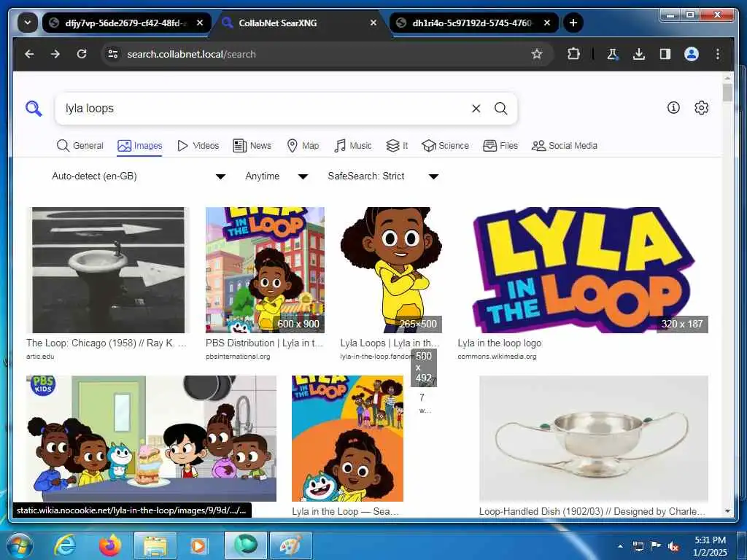Image resolution: width=747 pixels, height=560 pixels.
Task: Open the Lyla in the loop logo thumbnail
Action: [x=583, y=270]
